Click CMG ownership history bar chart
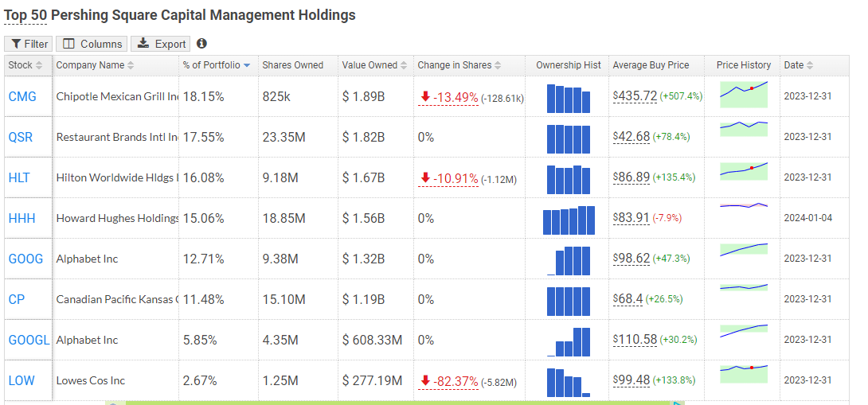The height and width of the screenshot is (405, 868). click(x=569, y=99)
